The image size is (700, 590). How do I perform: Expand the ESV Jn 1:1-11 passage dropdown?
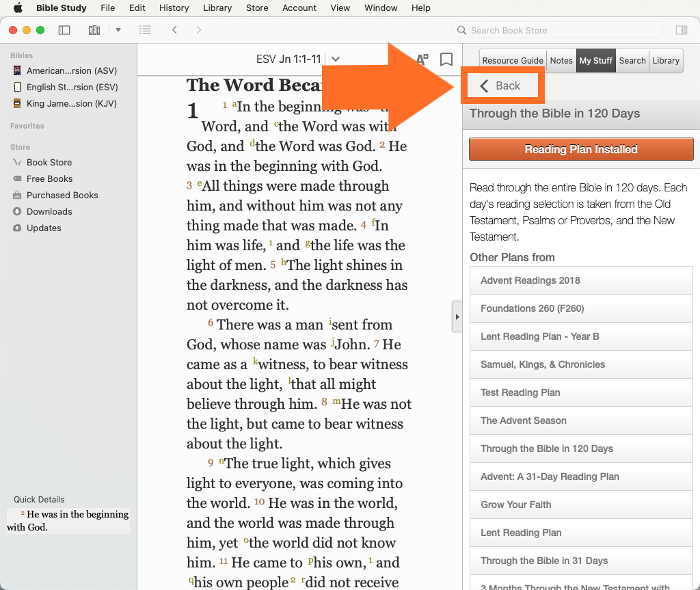pos(336,59)
